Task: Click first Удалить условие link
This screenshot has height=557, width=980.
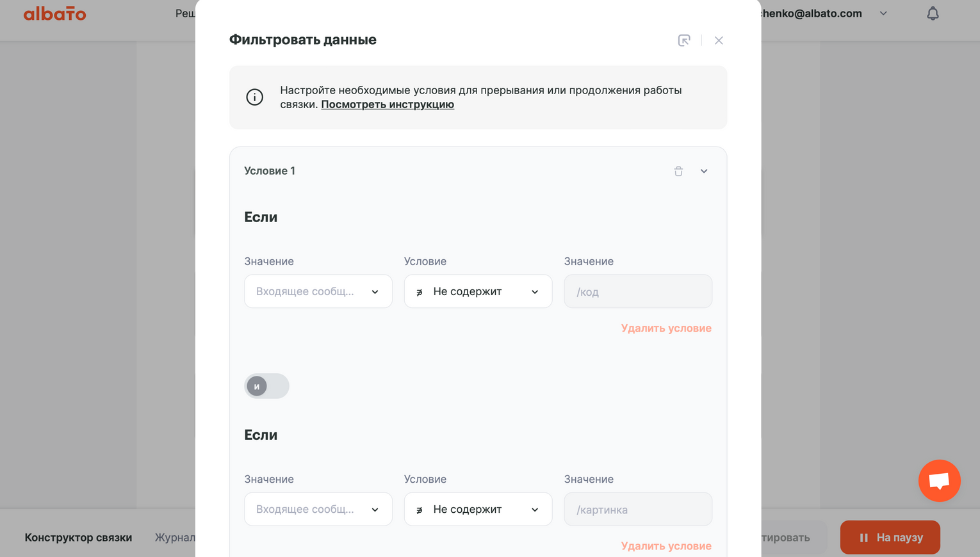Action: pyautogui.click(x=666, y=328)
